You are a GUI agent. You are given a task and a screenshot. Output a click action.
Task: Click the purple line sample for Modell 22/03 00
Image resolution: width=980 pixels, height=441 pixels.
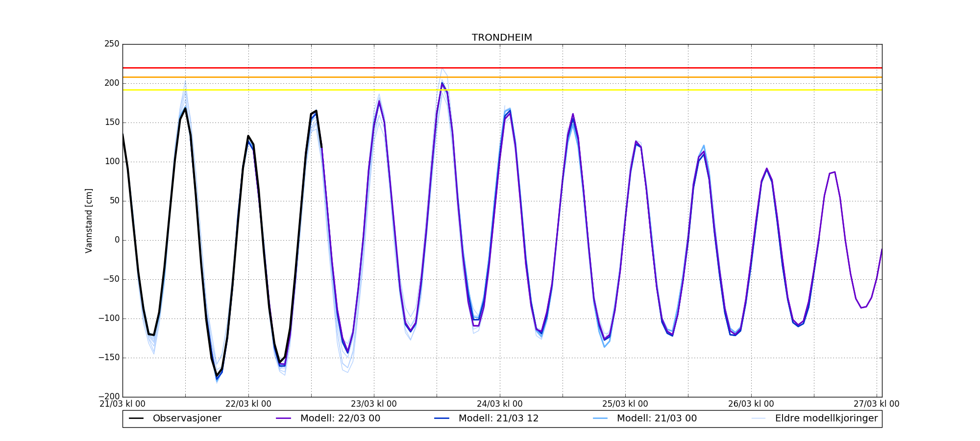(284, 418)
